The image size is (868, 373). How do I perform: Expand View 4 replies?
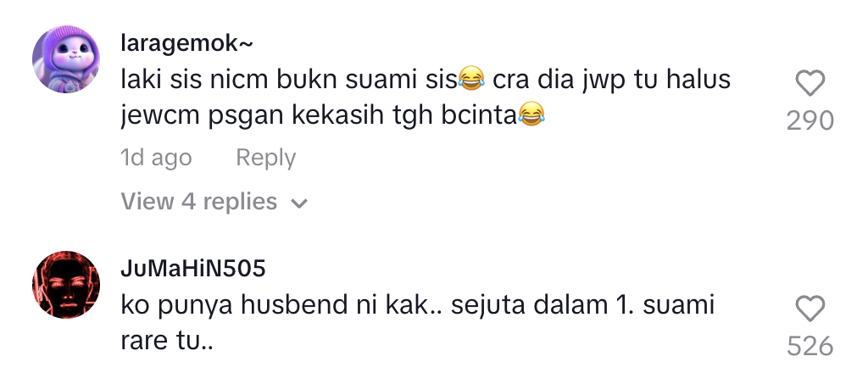click(x=214, y=202)
